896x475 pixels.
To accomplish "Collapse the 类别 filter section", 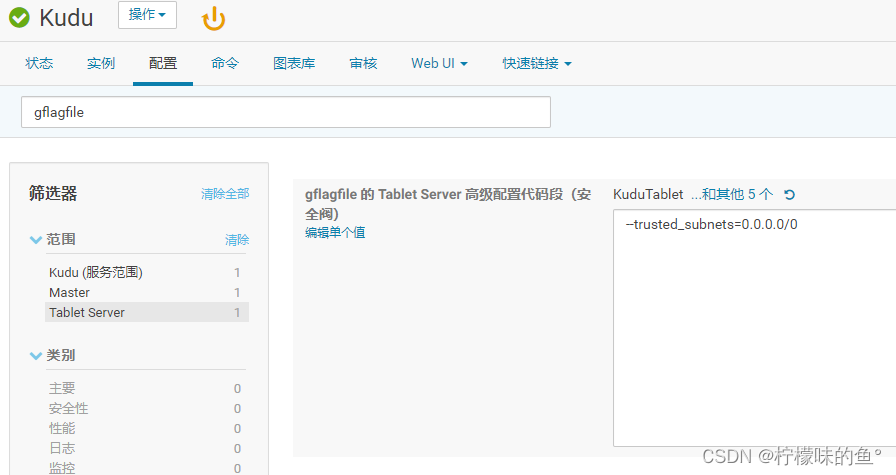I will click(35, 356).
